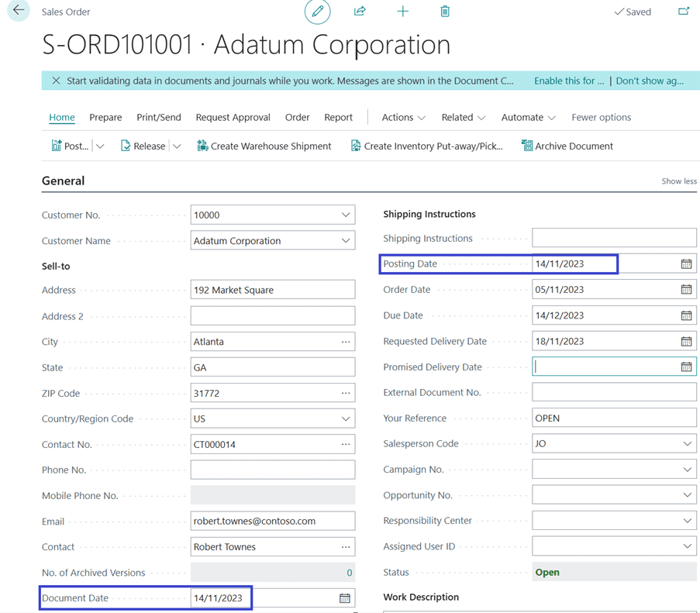Screen dimensions: 700x613
Task: Click the plus icon for new order
Action: (402, 12)
